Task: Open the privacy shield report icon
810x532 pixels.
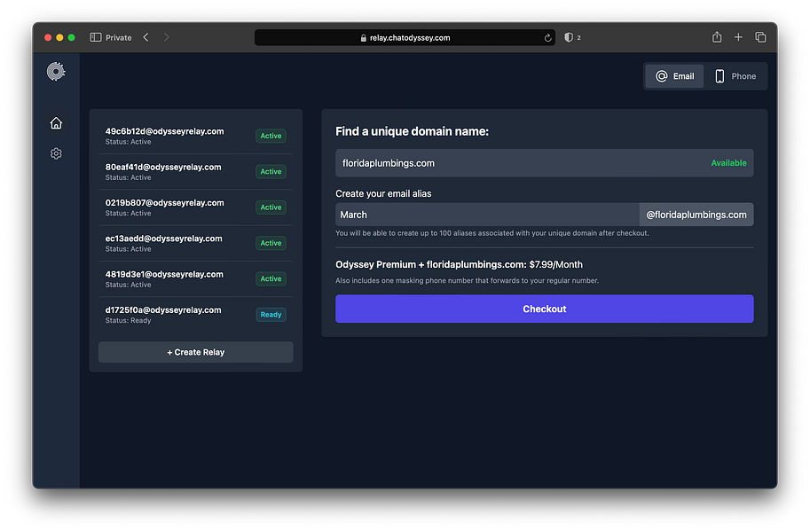Action: (x=568, y=37)
